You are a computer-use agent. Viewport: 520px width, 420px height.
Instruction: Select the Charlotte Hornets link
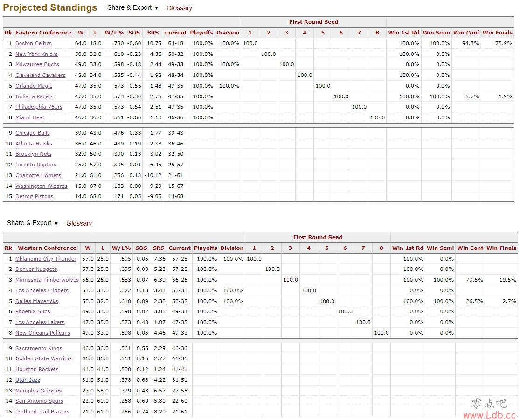pyautogui.click(x=38, y=175)
